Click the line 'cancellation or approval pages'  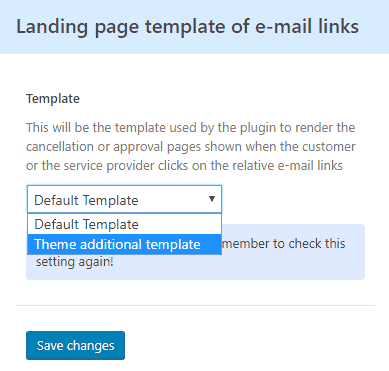click(x=190, y=147)
